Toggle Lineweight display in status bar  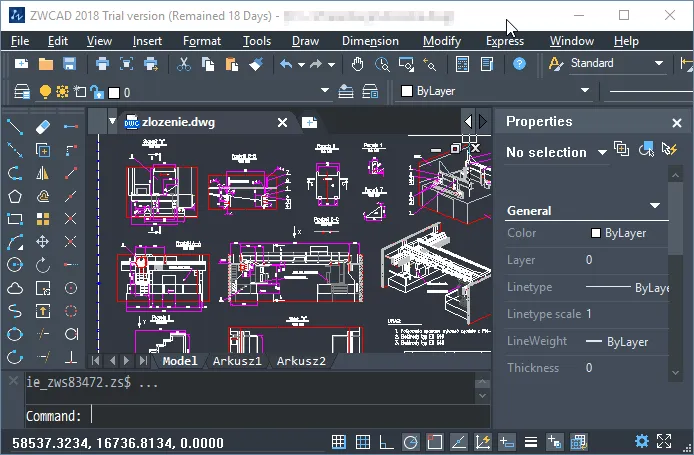(x=531, y=441)
